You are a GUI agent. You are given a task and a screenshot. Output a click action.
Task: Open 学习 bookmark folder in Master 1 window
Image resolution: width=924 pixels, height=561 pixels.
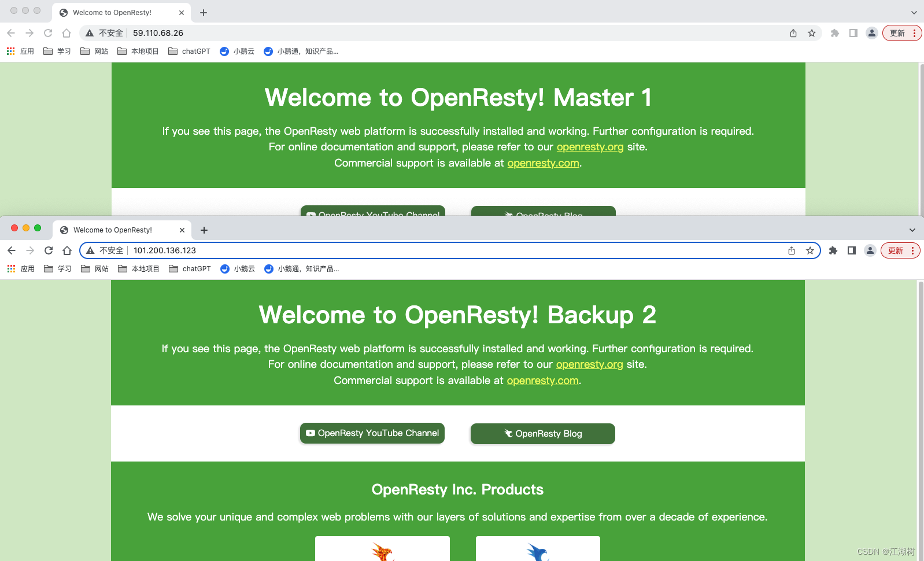pyautogui.click(x=57, y=51)
